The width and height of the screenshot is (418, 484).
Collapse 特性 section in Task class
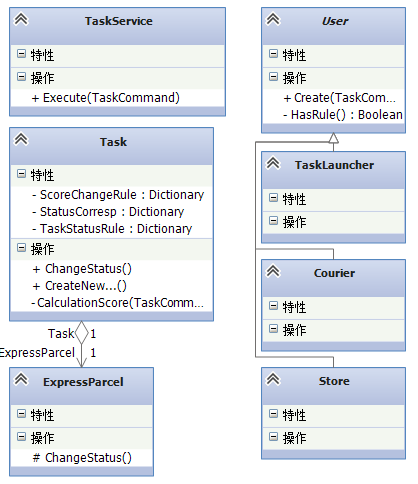coord(21,174)
